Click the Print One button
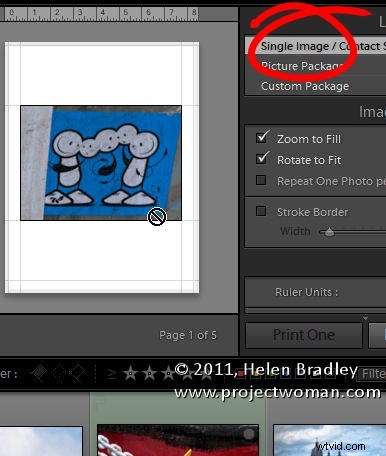Screen dimensions: 386x456 304,335
